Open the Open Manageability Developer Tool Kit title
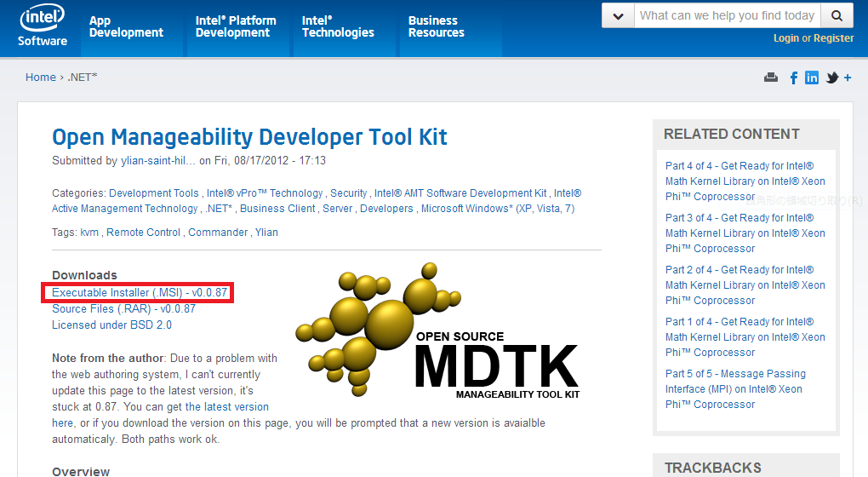Viewport: 868px width, 477px height. coord(249,137)
